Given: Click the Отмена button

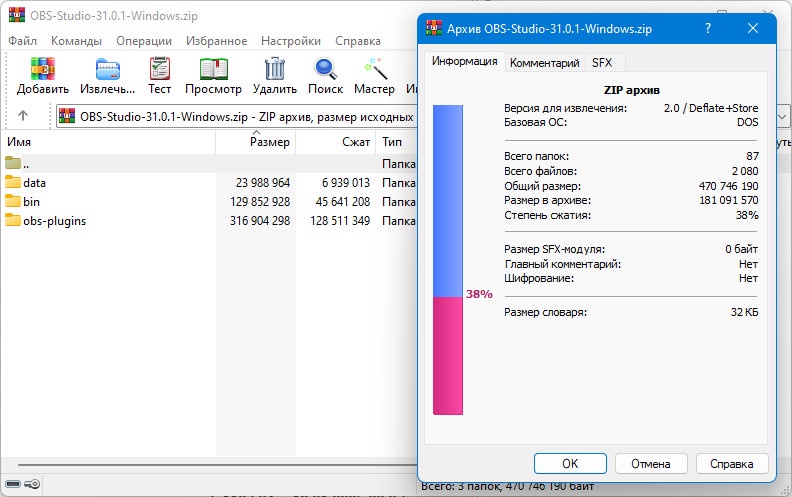Looking at the screenshot, I should coord(651,464).
